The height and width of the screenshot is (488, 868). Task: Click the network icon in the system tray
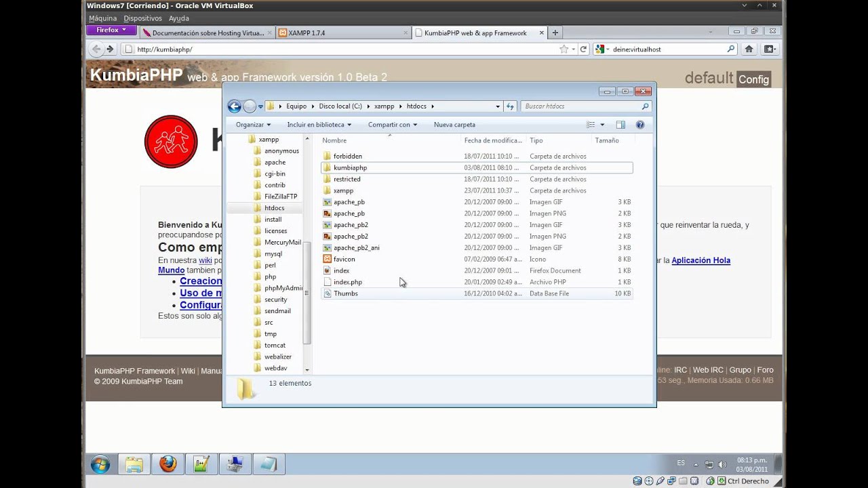[709, 464]
